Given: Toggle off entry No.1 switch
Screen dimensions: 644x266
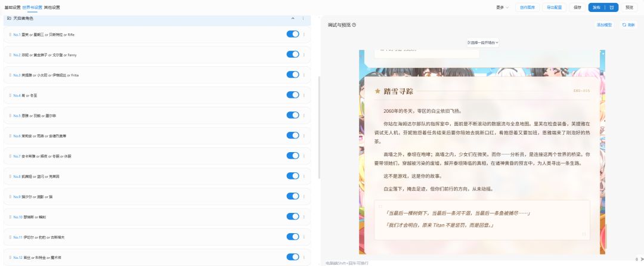Looking at the screenshot, I should pyautogui.click(x=293, y=34).
